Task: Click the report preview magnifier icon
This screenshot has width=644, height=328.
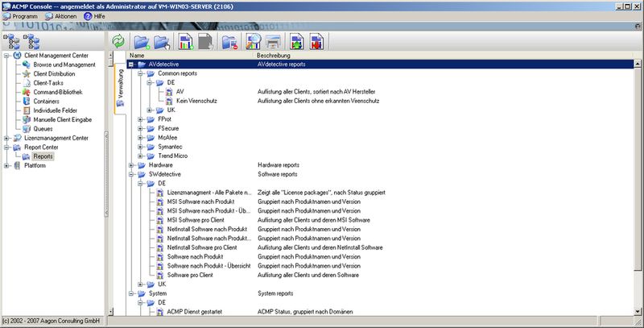Action: click(251, 39)
